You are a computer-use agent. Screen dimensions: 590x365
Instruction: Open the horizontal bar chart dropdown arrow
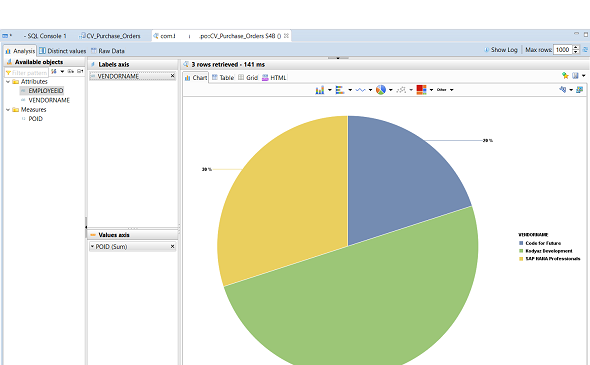(350, 90)
